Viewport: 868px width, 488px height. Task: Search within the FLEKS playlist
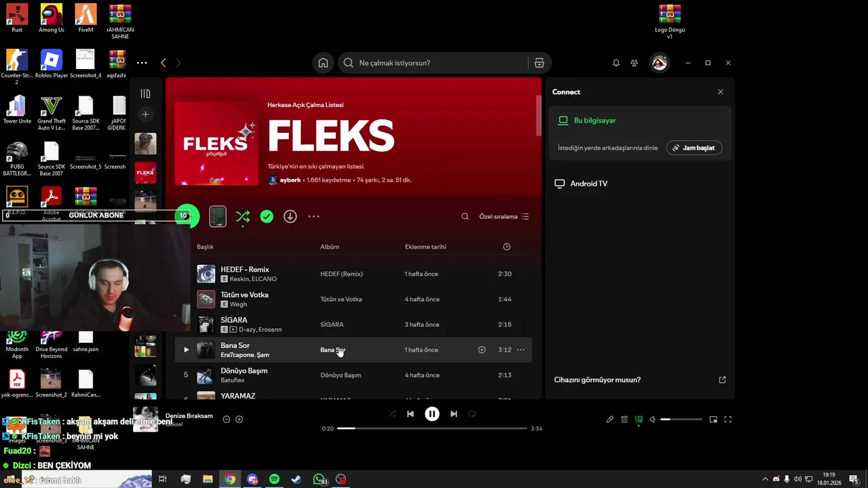click(x=465, y=217)
